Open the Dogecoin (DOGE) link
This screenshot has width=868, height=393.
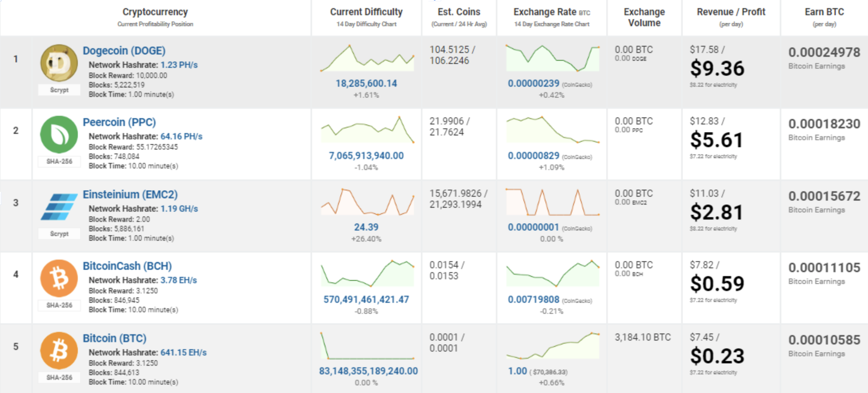pyautogui.click(x=124, y=51)
